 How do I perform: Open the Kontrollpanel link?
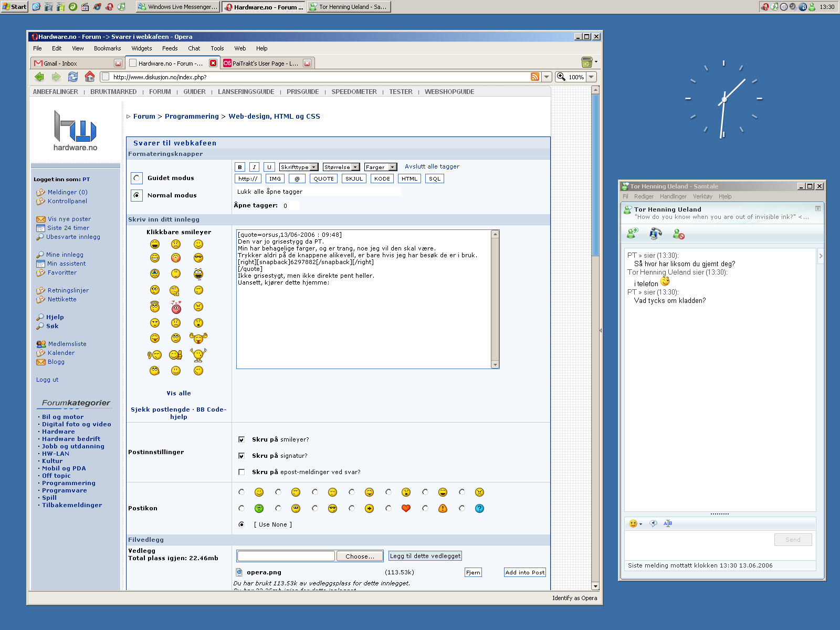67,201
